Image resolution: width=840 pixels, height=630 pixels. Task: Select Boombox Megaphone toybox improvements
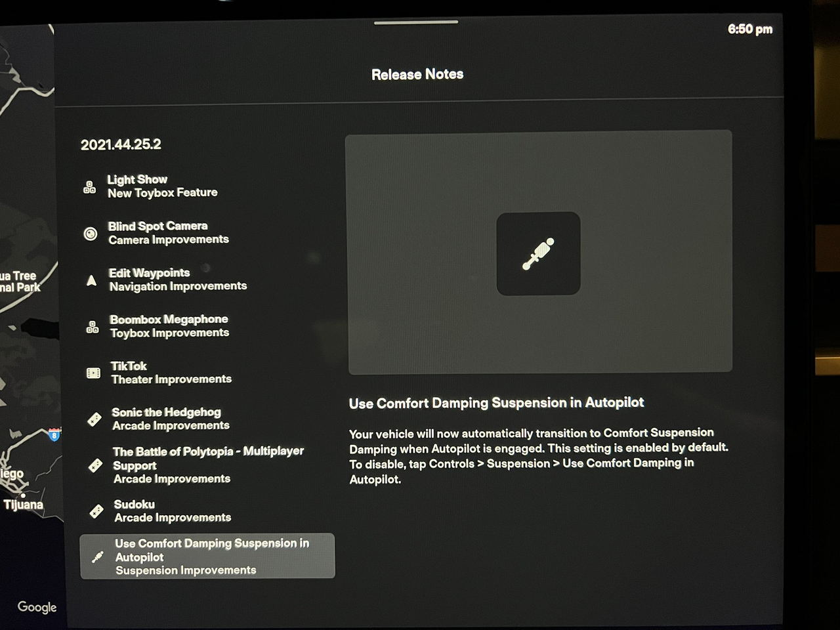pyautogui.click(x=169, y=326)
